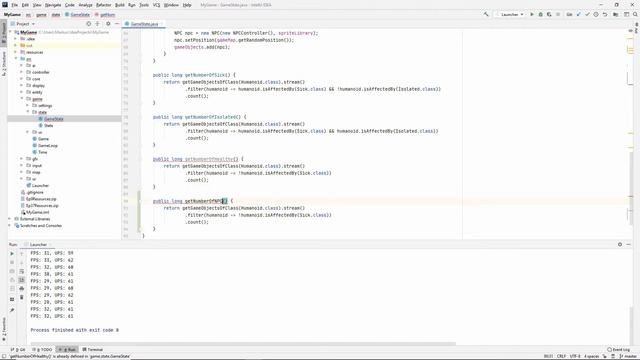Viewport: 640px width, 360px height.
Task: Minimize the Run panel with minus icon
Action: (629, 244)
